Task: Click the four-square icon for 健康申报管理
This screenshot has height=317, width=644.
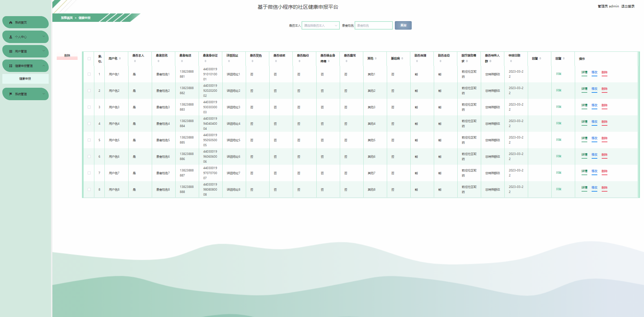Action: point(11,66)
